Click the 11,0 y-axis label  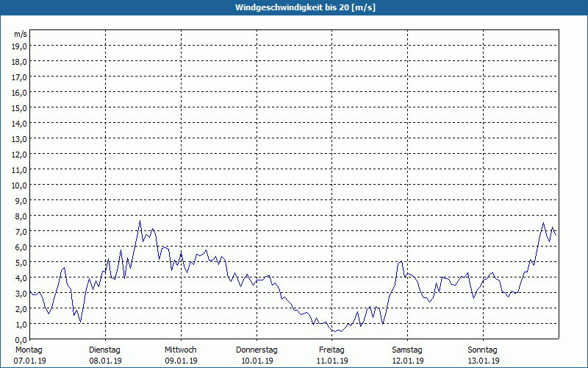(20, 170)
